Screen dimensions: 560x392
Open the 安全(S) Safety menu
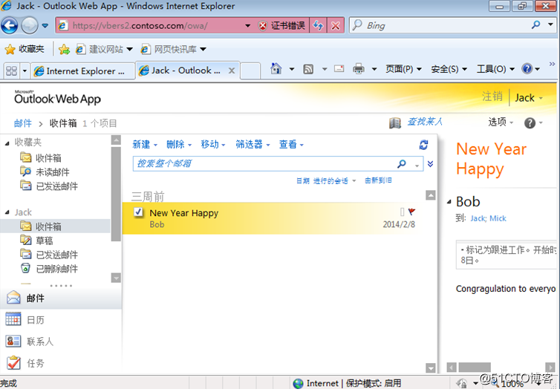449,68
